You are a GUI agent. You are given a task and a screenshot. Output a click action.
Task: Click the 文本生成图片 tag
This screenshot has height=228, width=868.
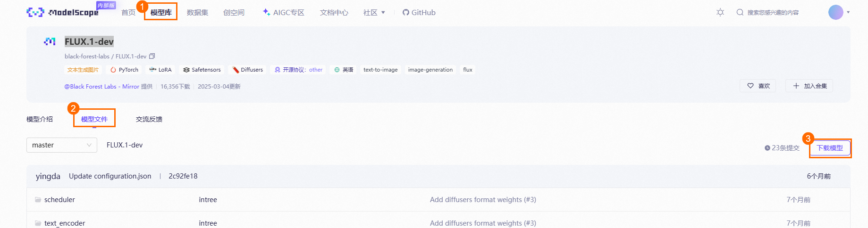(83, 70)
